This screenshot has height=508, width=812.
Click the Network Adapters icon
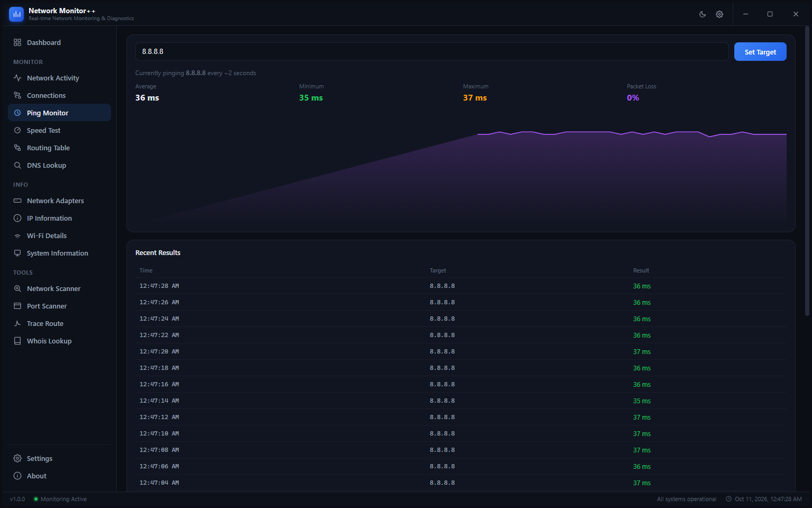(17, 201)
